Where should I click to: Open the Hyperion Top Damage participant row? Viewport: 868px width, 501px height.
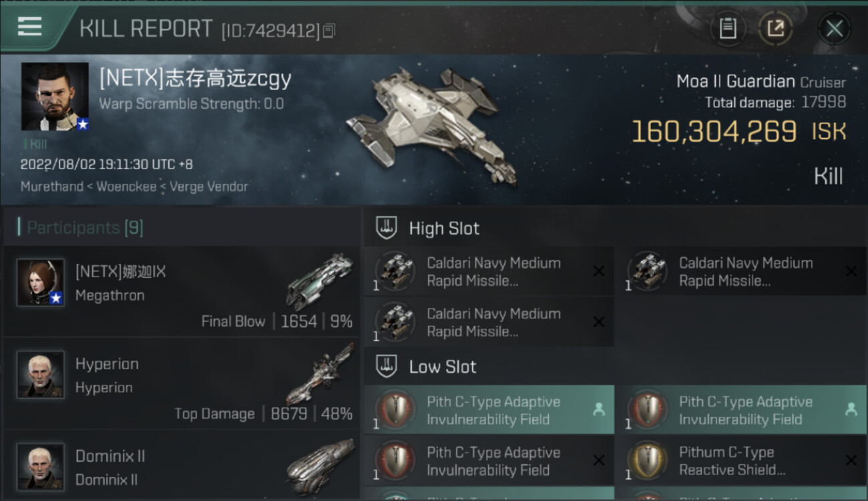[x=181, y=383]
